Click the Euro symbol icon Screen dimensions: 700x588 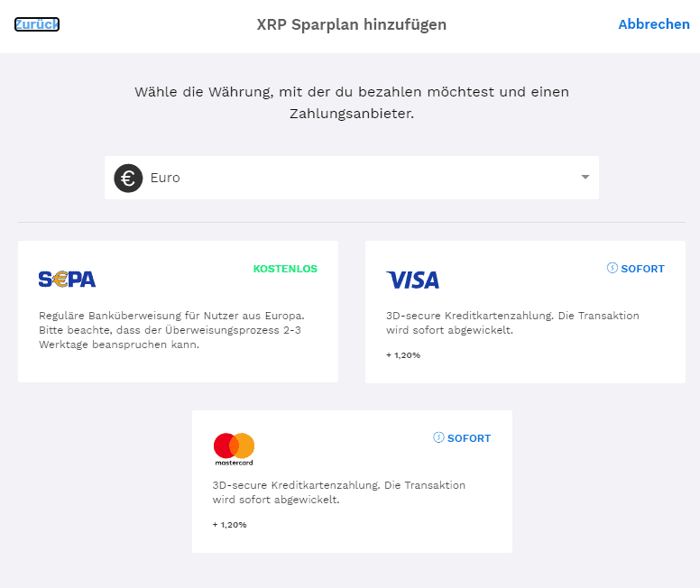128,179
